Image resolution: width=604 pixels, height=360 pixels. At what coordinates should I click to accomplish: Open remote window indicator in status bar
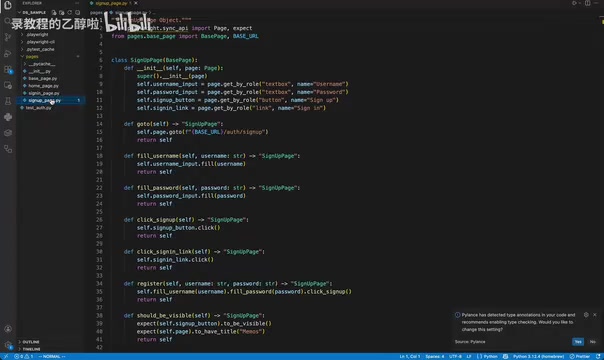tap(6, 357)
